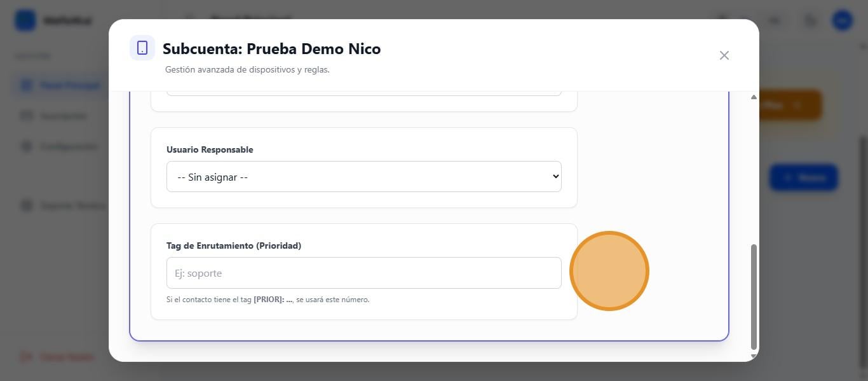Click the dialog scrollbar up arrow

(754, 97)
